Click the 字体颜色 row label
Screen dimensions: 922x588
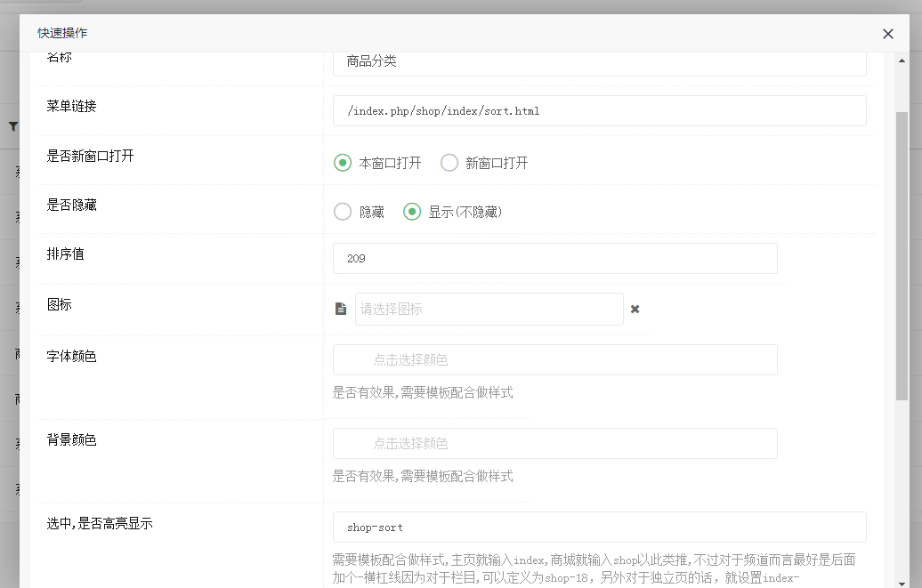click(x=71, y=357)
